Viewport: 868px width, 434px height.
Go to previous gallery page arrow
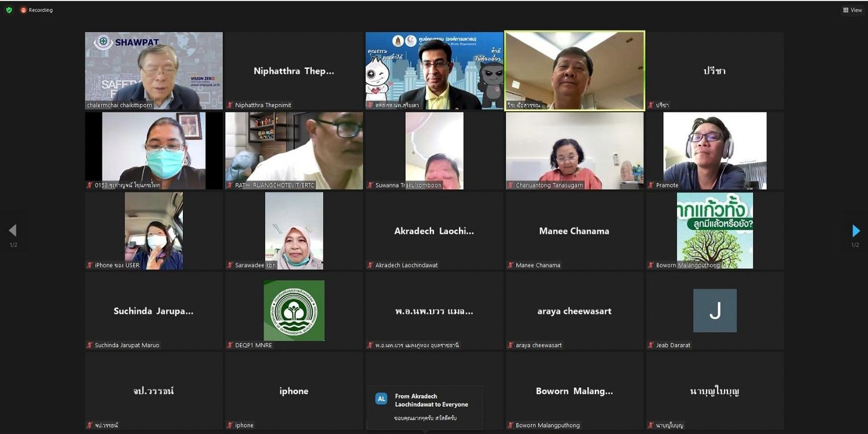click(x=13, y=231)
